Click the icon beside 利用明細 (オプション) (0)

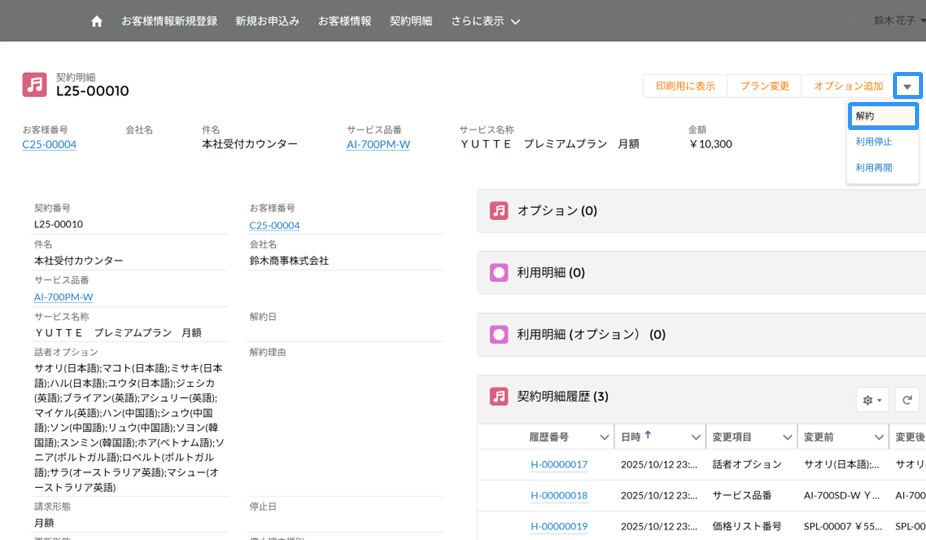click(x=499, y=334)
